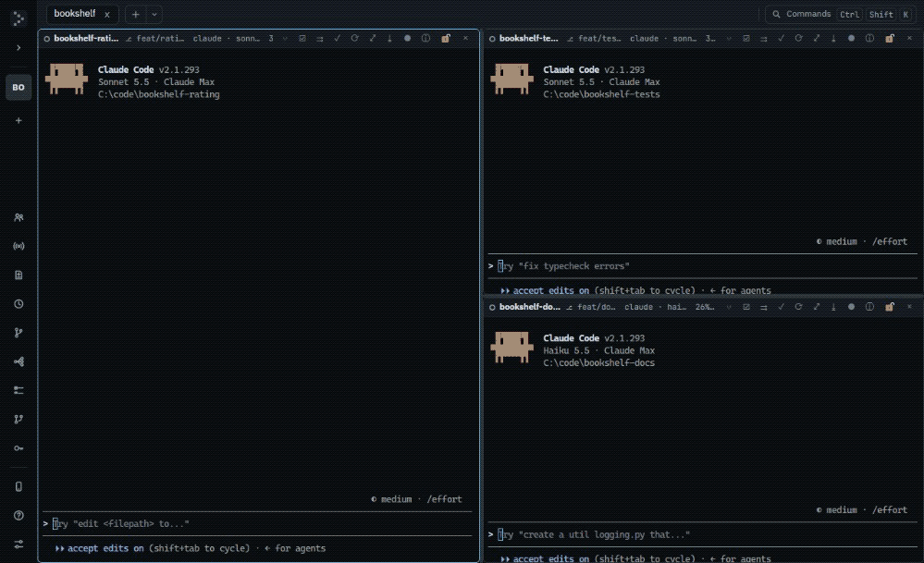Click the checkmark icon in bookshelf-te pane
The width and height of the screenshot is (924, 563).
pyautogui.click(x=781, y=38)
